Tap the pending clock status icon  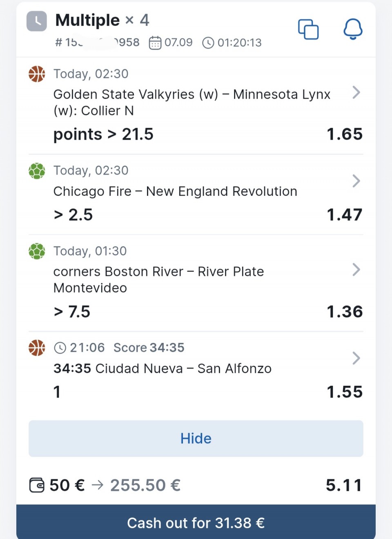coord(37,21)
